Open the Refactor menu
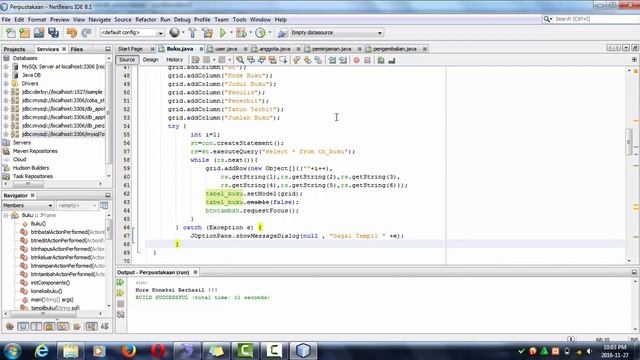The image size is (640, 360). click(146, 19)
